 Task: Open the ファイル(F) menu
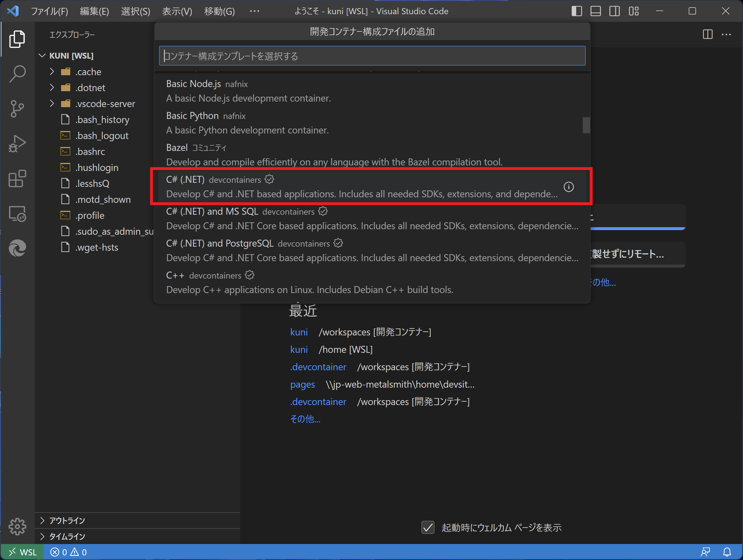click(x=50, y=11)
